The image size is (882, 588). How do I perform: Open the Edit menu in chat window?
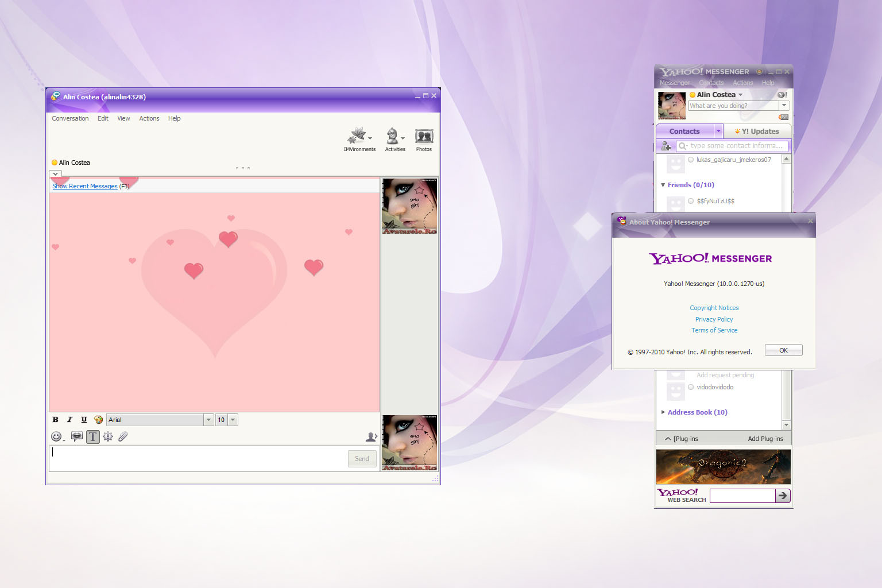click(103, 118)
